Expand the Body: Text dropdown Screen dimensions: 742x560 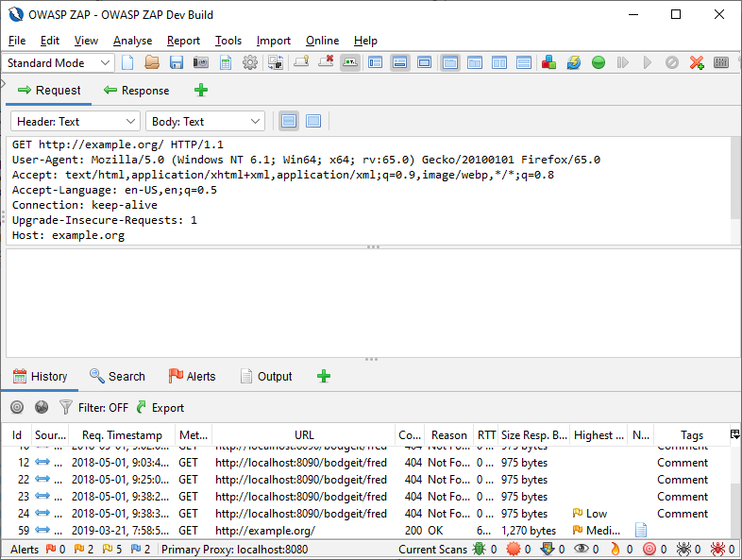click(x=205, y=121)
